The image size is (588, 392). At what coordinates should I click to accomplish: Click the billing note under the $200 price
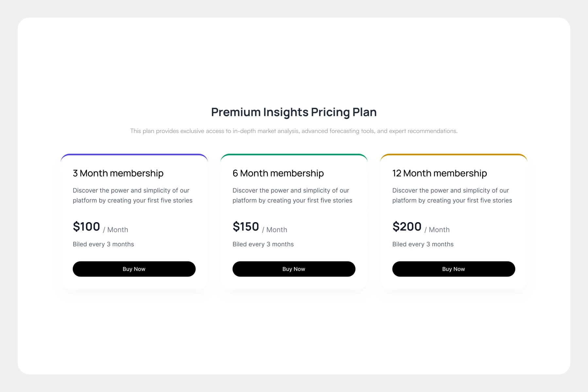coord(423,244)
